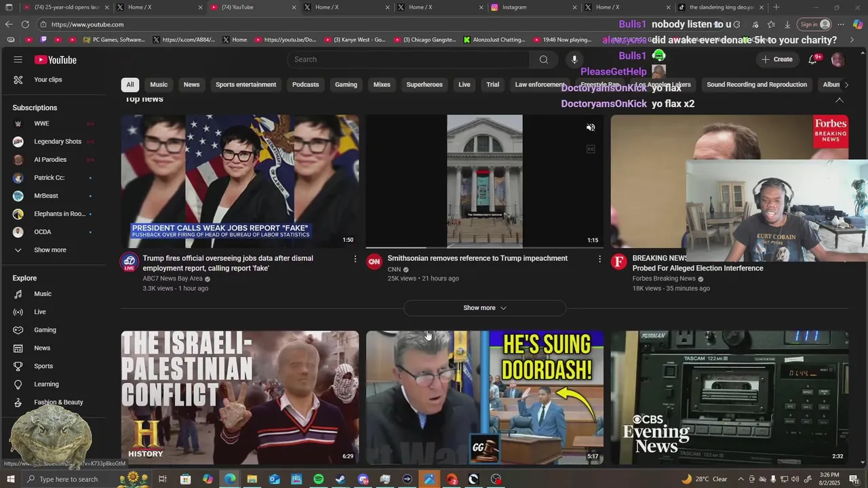Open Learning under Explore
This screenshot has width=868, height=488.
click(46, 384)
